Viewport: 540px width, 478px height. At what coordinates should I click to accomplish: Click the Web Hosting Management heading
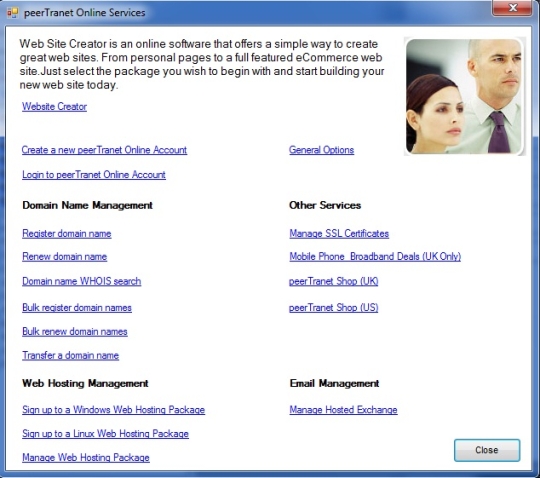(x=85, y=383)
